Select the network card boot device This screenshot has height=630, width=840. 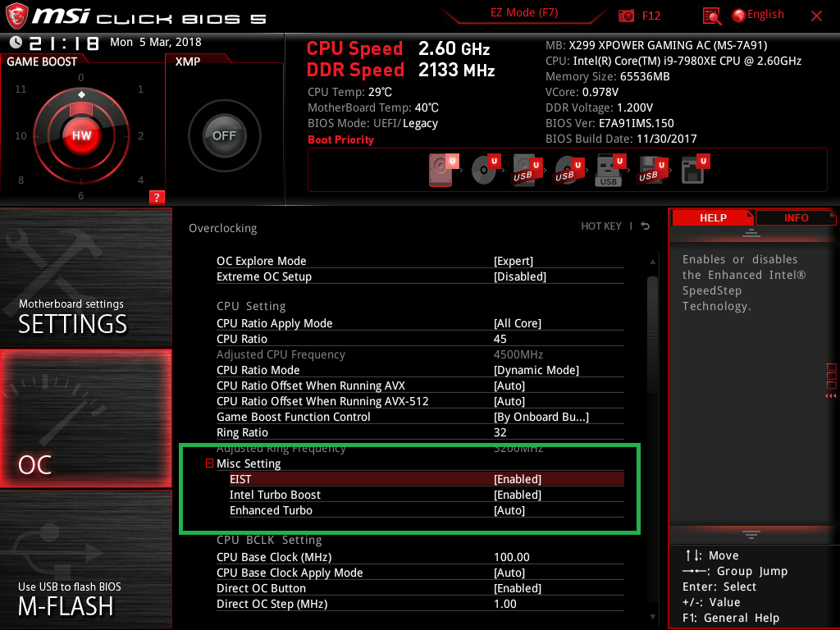click(695, 170)
